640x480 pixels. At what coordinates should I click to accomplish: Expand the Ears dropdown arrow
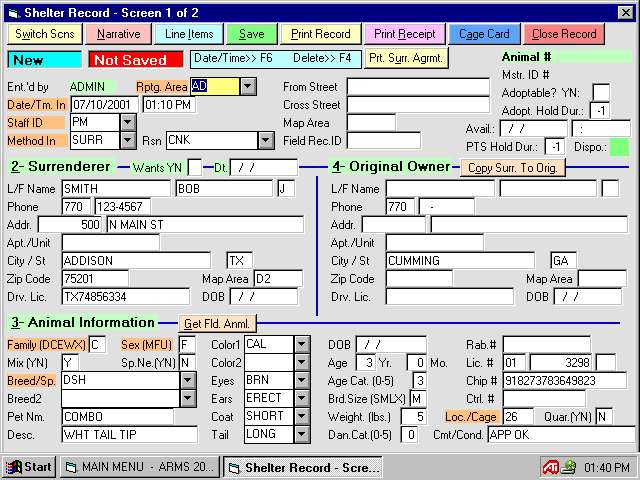pyautogui.click(x=302, y=398)
